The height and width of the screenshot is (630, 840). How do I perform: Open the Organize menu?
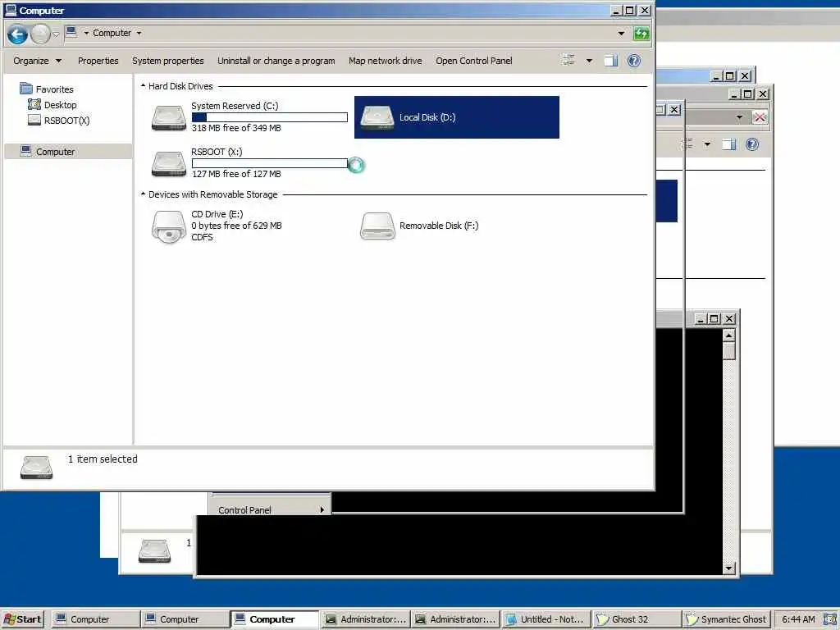point(37,61)
